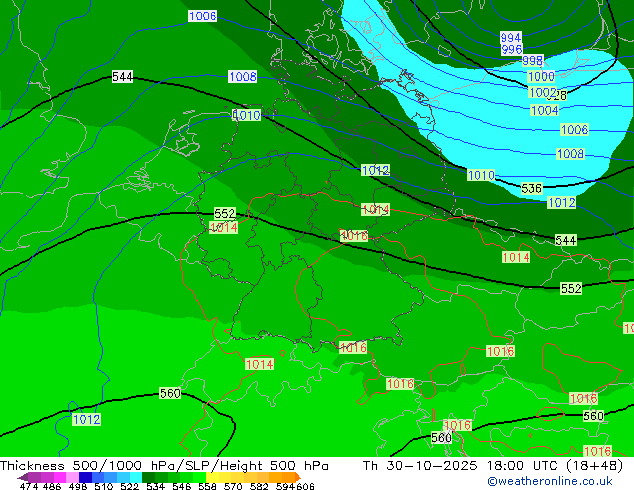Click the 1004 isobar label
This screenshot has width=634, height=490.
pos(544,110)
